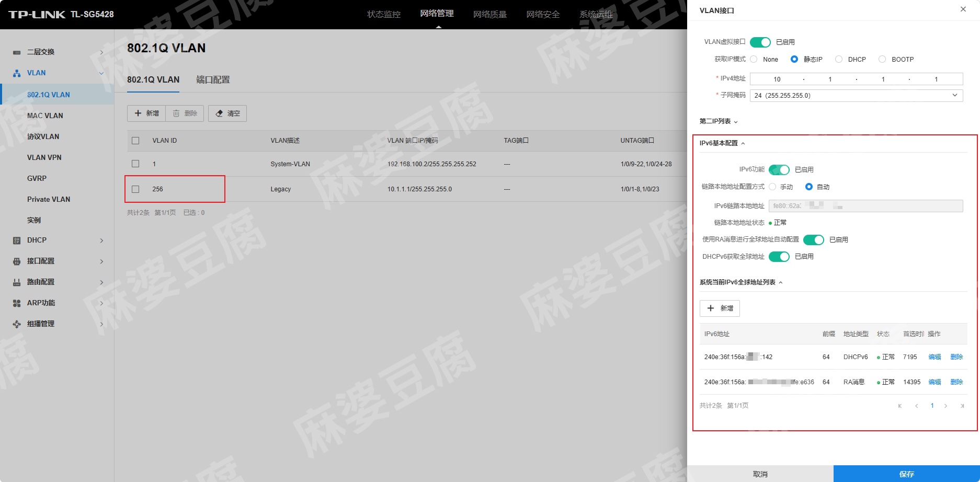980x482 pixels.
Task: Go to last page of IPv6 list
Action: coord(962,406)
